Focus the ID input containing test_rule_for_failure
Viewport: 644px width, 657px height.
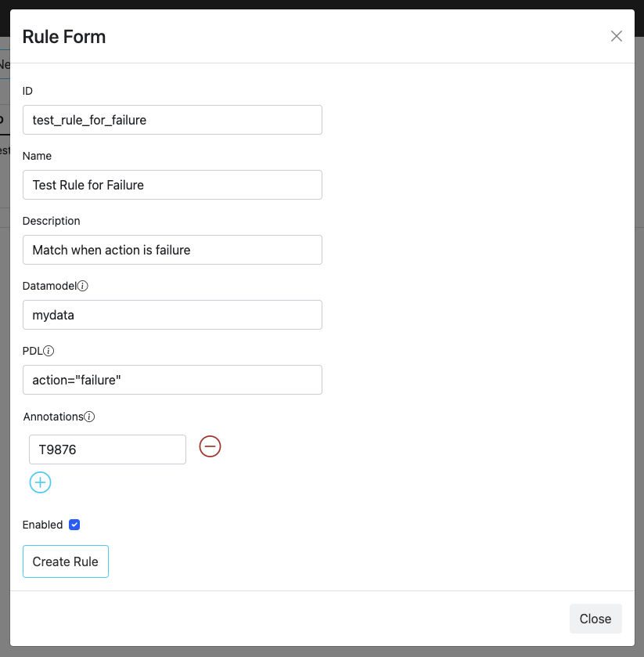click(x=172, y=120)
